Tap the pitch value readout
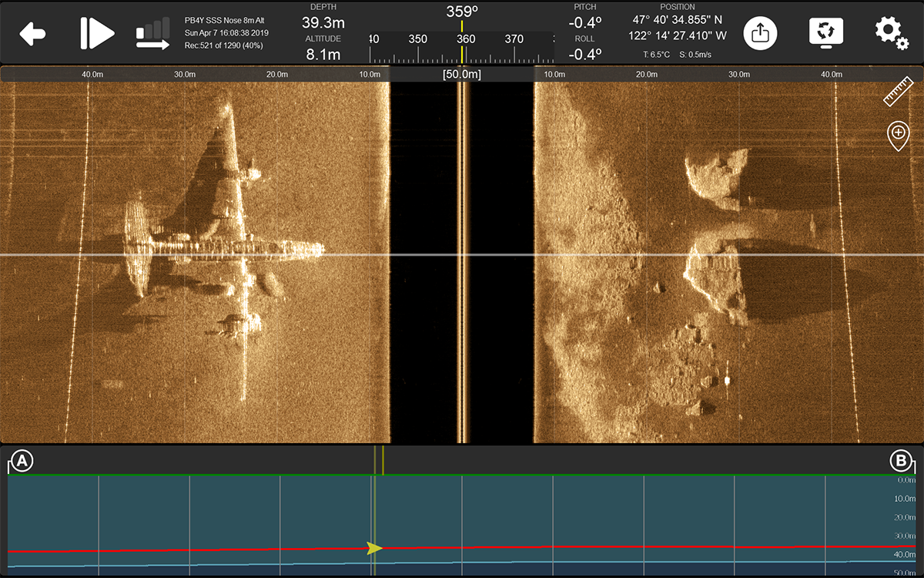 coord(584,22)
